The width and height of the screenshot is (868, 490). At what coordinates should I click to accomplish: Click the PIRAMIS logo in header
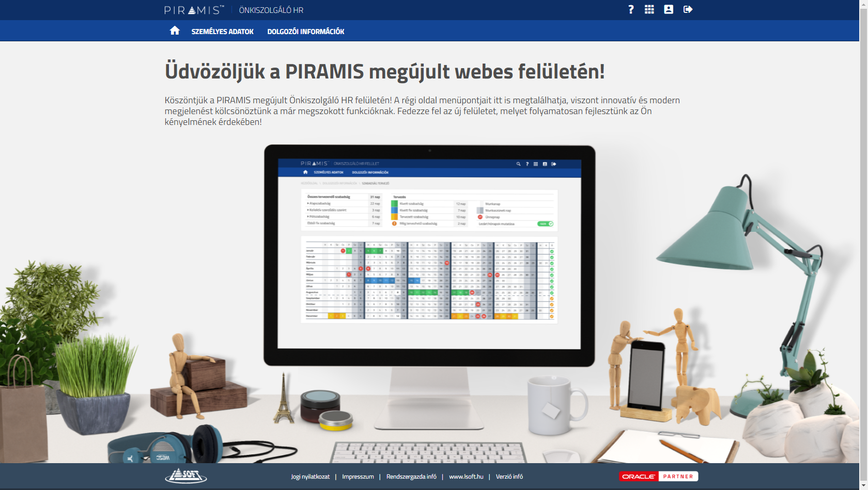pyautogui.click(x=194, y=10)
